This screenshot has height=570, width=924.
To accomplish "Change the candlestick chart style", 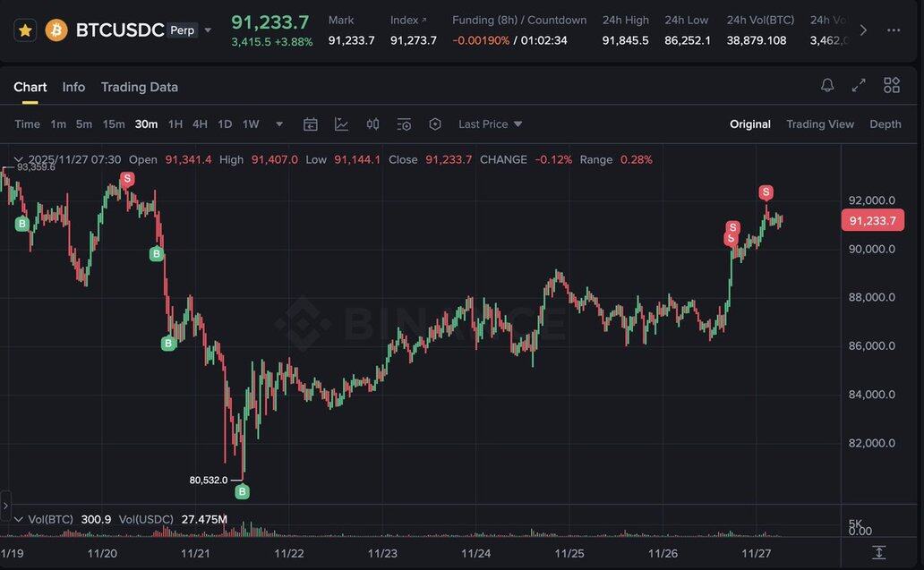I will [372, 124].
